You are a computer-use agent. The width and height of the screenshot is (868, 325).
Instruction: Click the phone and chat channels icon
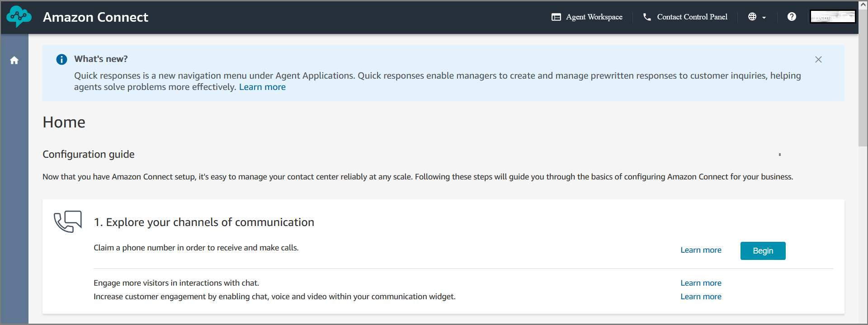pyautogui.click(x=68, y=221)
